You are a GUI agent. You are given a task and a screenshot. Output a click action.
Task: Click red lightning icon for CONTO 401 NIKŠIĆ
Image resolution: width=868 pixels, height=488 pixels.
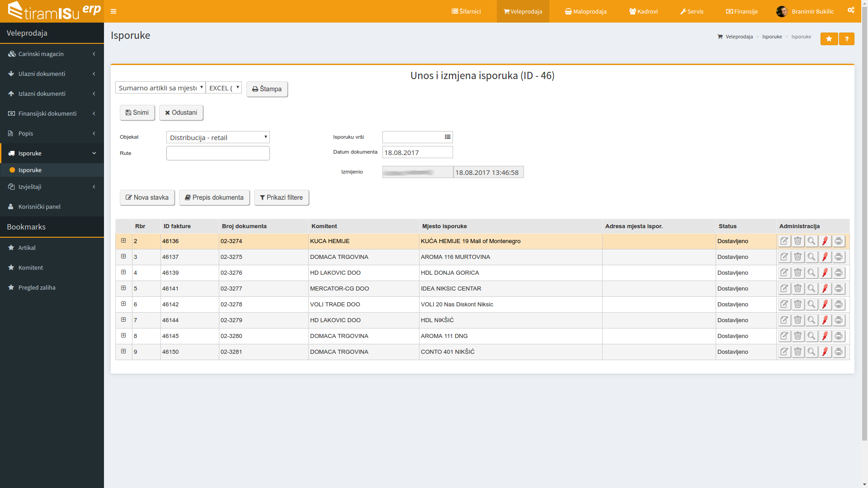[x=825, y=352]
